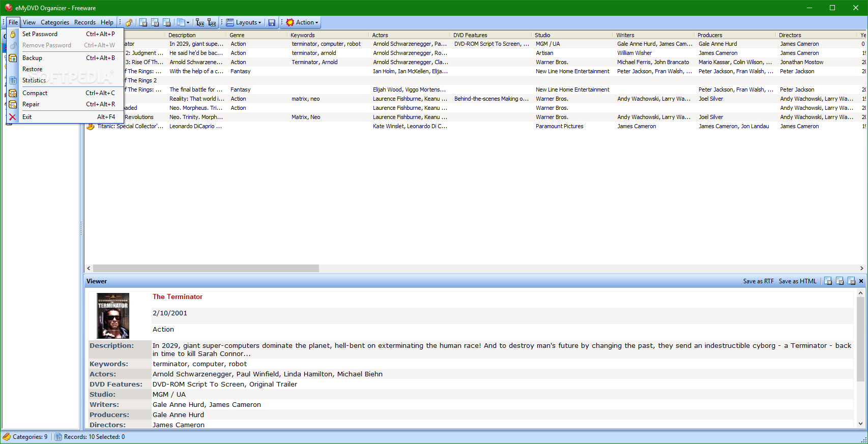Screen dimensions: 868x444
Task: Click the Viewer scrollbar down arrow
Action: coord(860,423)
